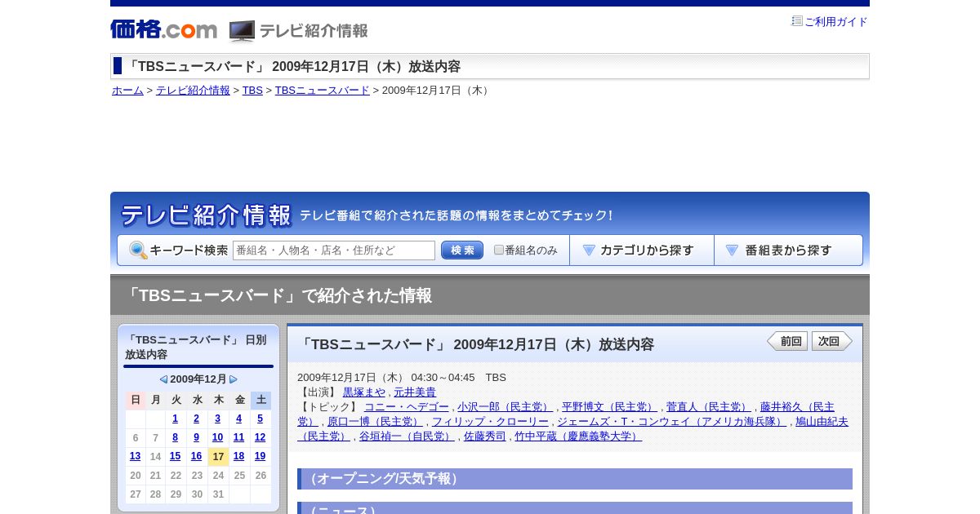
Task: Select December 5 in calendar
Action: click(x=260, y=419)
